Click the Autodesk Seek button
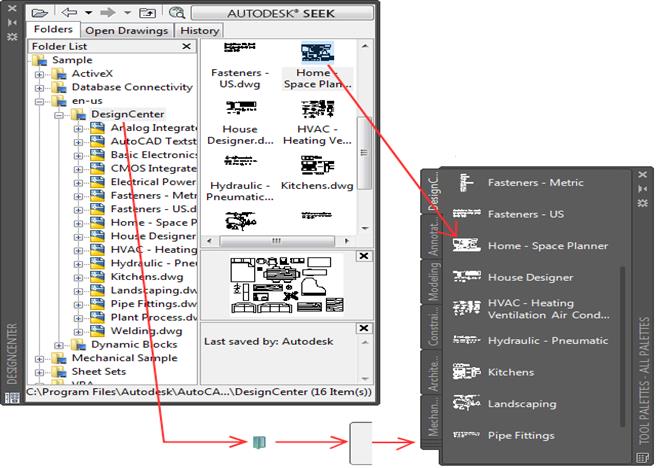656x468 pixels. (282, 13)
